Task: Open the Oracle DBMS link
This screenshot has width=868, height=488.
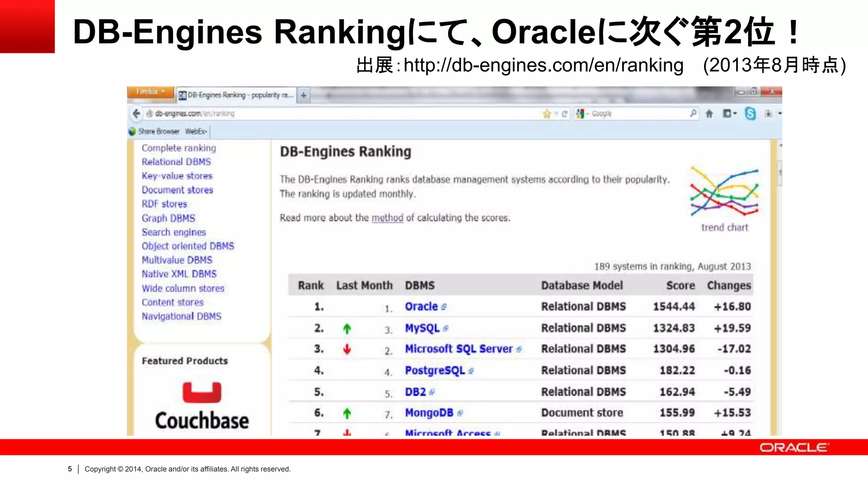Action: 421,306
